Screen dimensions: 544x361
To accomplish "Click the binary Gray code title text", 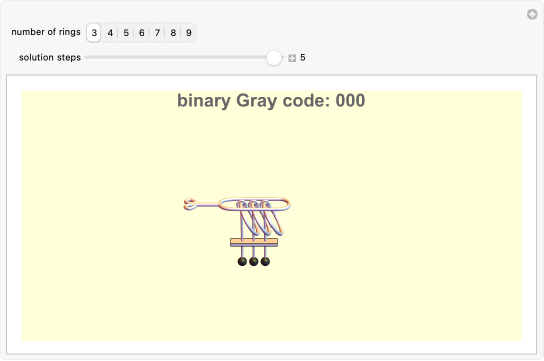I will click(x=271, y=101).
